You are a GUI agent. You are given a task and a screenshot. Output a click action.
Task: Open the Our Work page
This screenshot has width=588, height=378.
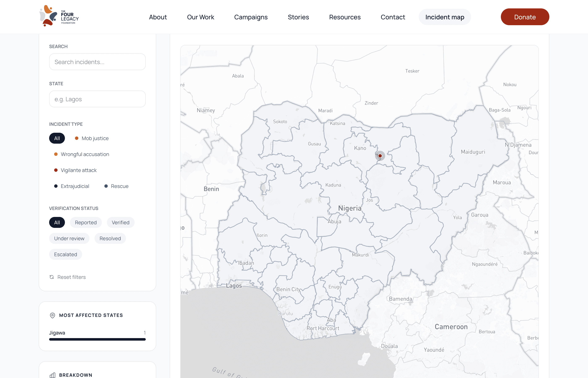(201, 17)
